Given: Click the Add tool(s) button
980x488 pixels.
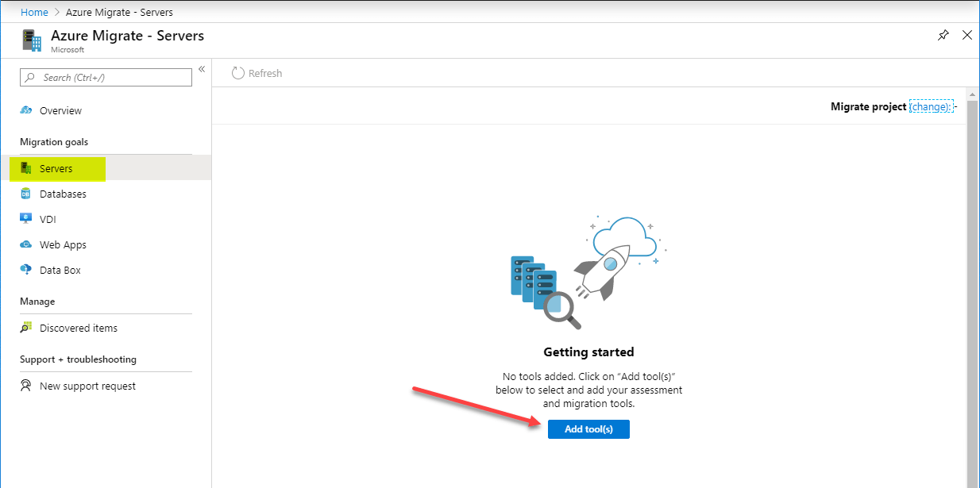Looking at the screenshot, I should tap(588, 429).
